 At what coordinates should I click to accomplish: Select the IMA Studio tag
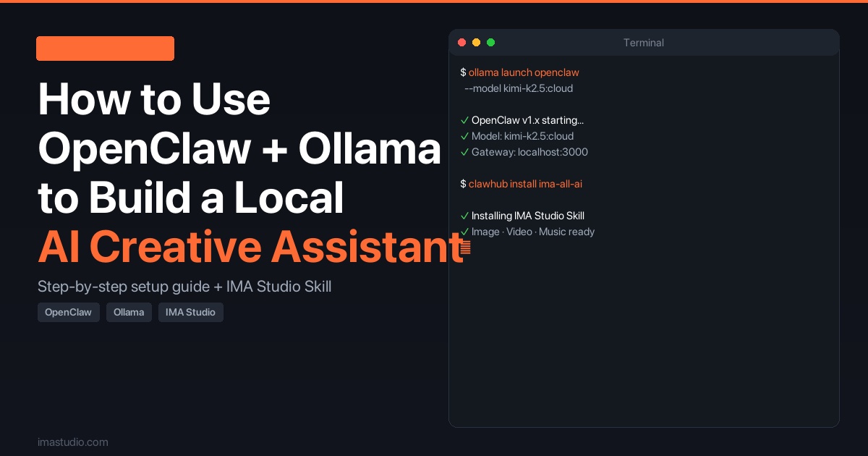191,313
